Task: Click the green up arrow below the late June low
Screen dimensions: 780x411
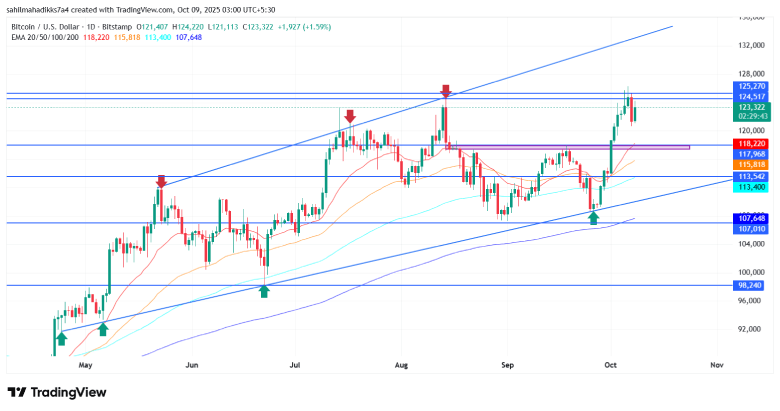Action: [x=264, y=291]
